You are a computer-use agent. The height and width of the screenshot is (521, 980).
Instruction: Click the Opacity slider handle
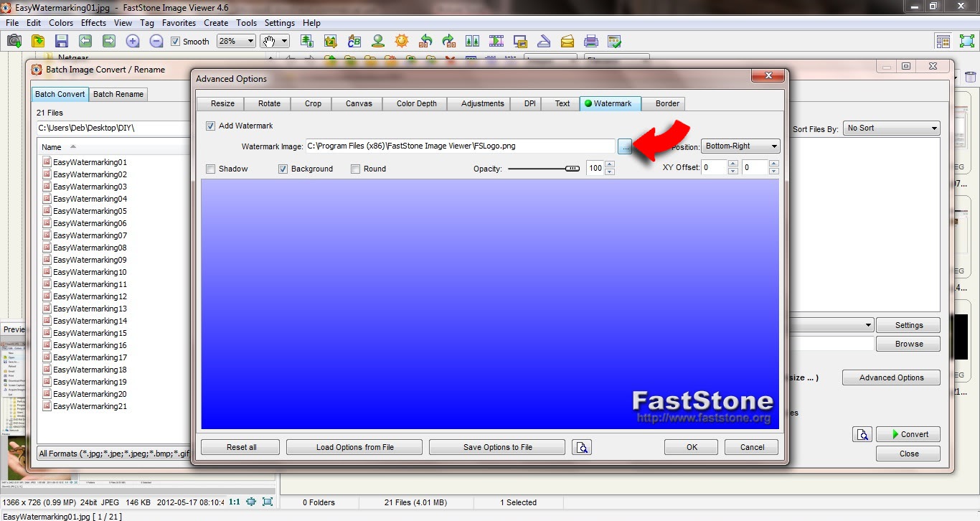pos(573,169)
